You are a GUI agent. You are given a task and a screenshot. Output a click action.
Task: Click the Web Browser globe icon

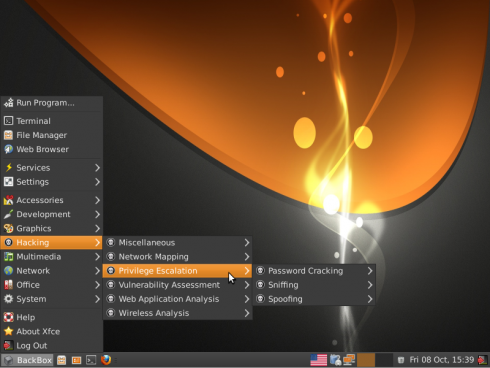[x=9, y=149]
